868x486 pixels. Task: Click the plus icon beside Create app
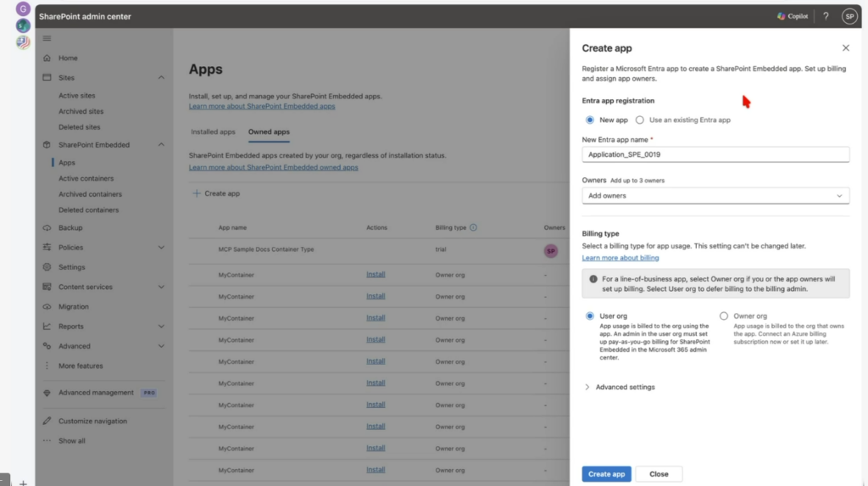197,193
